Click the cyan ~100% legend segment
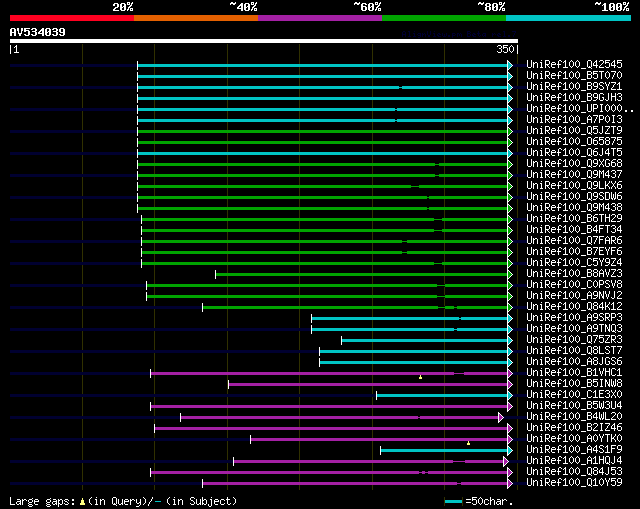Image resolution: width=640 pixels, height=509 pixels. (x=569, y=18)
